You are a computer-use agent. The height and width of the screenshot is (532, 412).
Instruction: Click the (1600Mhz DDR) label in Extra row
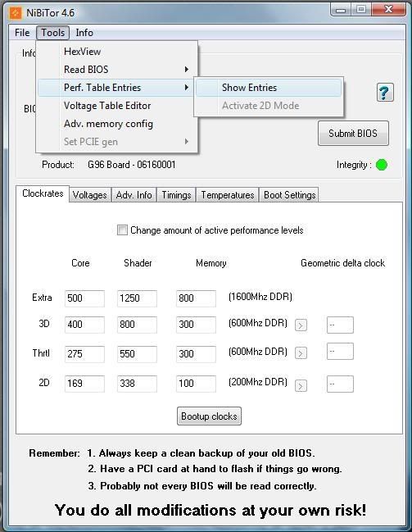260,297
